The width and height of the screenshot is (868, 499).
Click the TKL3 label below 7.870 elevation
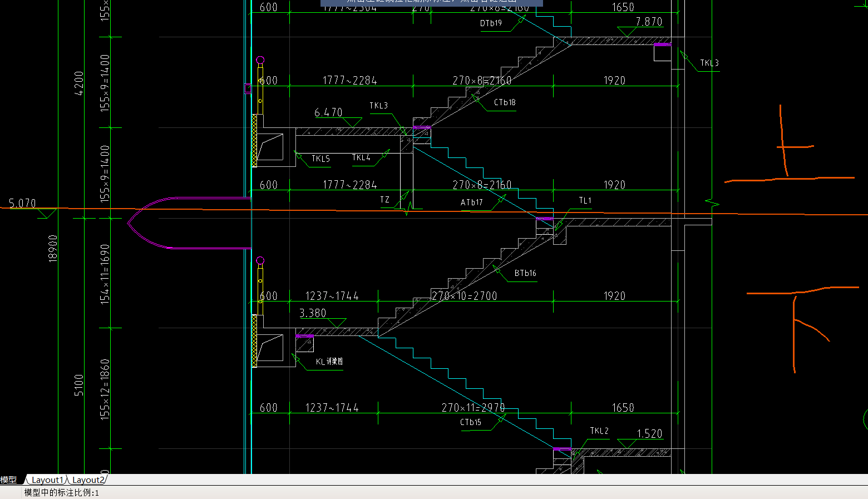pos(709,63)
